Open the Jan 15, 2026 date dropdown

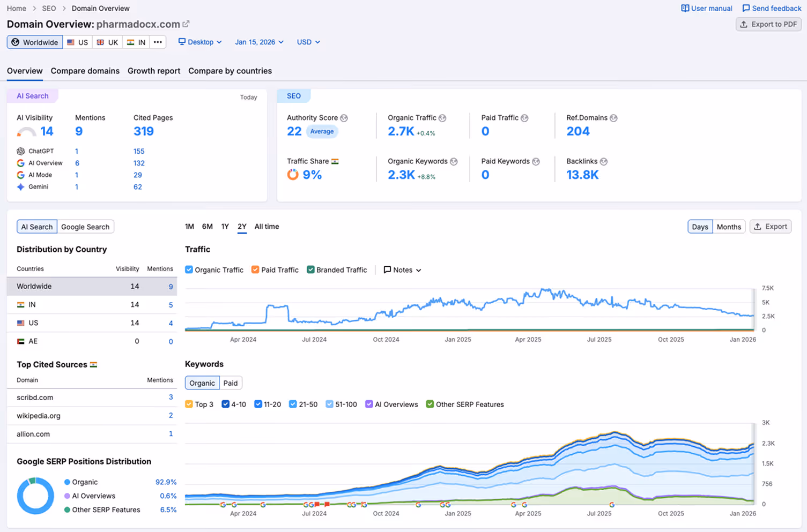coord(259,42)
